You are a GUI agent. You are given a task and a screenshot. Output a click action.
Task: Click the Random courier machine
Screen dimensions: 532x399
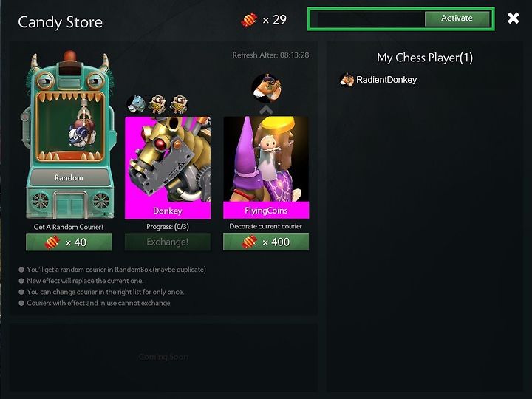[69, 134]
